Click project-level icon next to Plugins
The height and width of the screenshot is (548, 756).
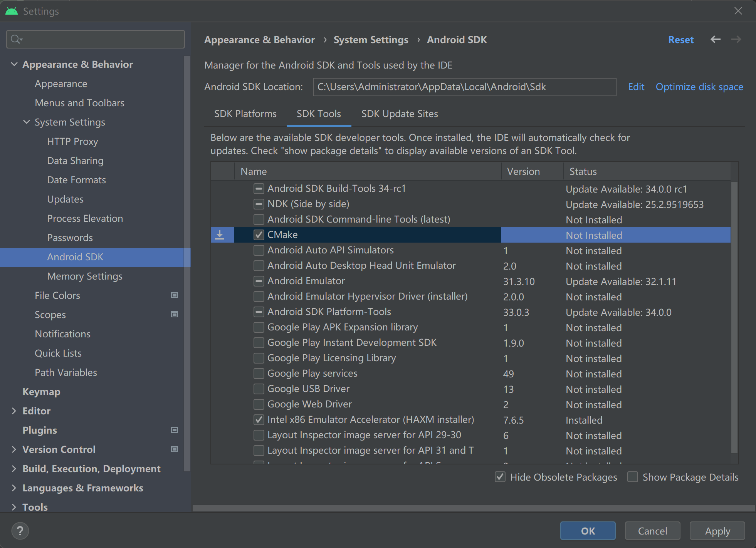pyautogui.click(x=174, y=430)
